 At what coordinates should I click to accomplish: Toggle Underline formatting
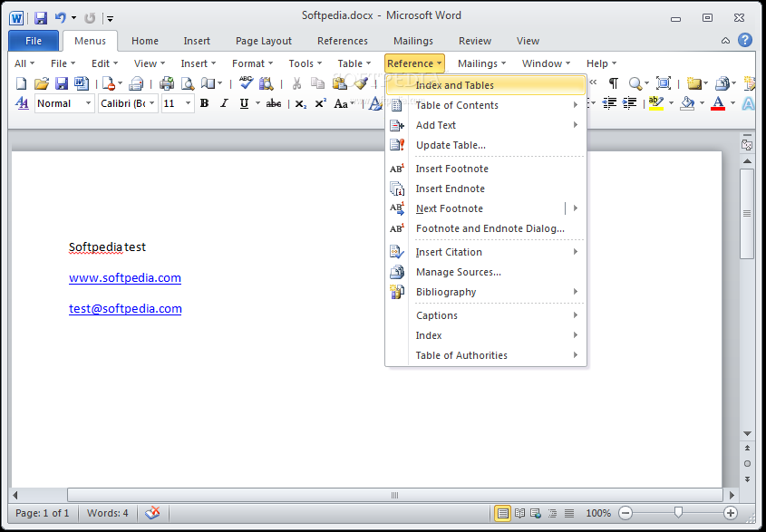[x=244, y=103]
